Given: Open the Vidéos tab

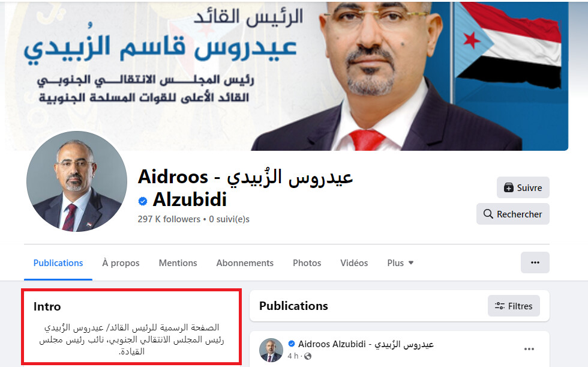Looking at the screenshot, I should point(354,263).
